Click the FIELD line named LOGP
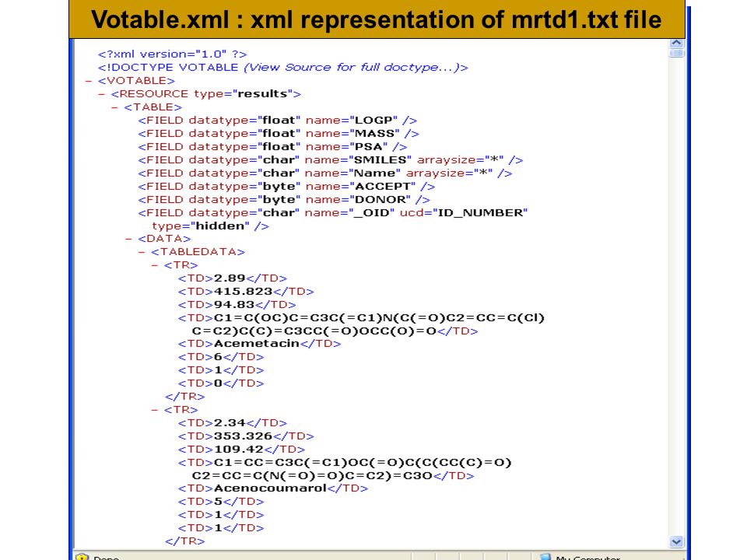This screenshot has height=560, width=747. coord(278,121)
